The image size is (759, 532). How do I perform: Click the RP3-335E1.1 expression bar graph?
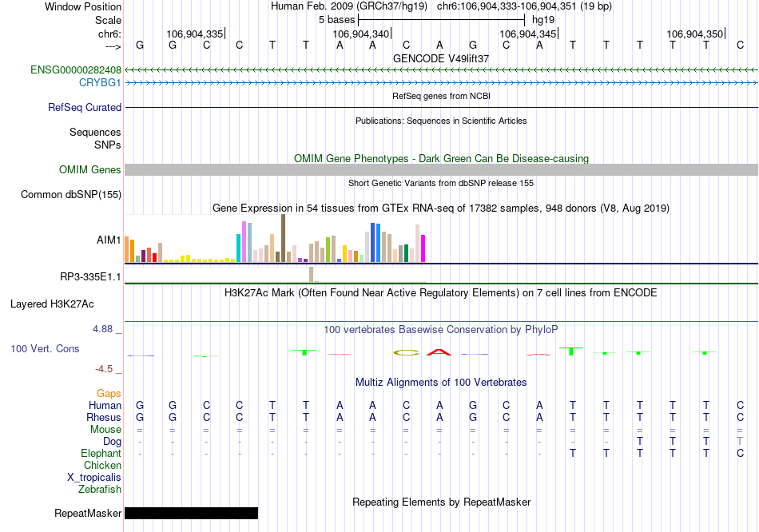(x=275, y=275)
